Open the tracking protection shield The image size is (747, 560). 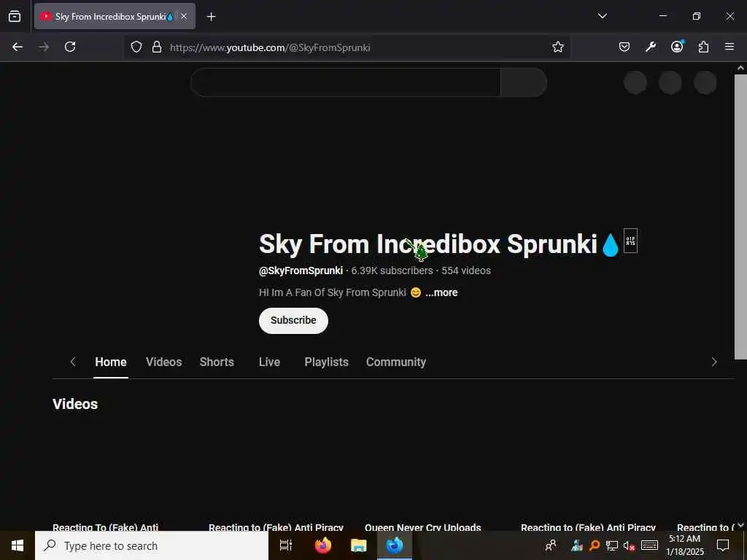tap(136, 47)
